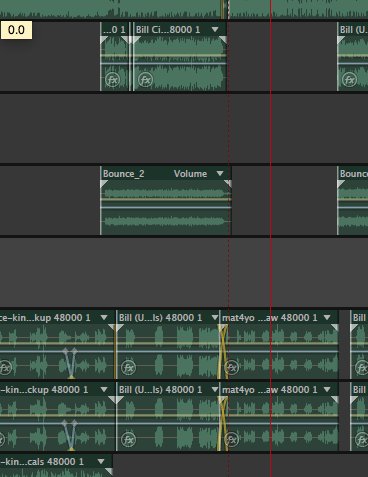Click crossfade icon between lower Bill and mat4yo clips

[x=223, y=424]
